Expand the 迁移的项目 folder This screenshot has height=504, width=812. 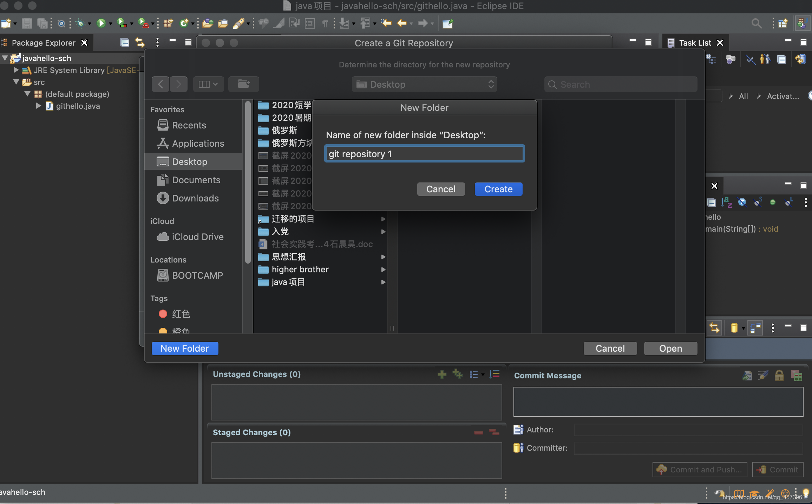pos(383,218)
